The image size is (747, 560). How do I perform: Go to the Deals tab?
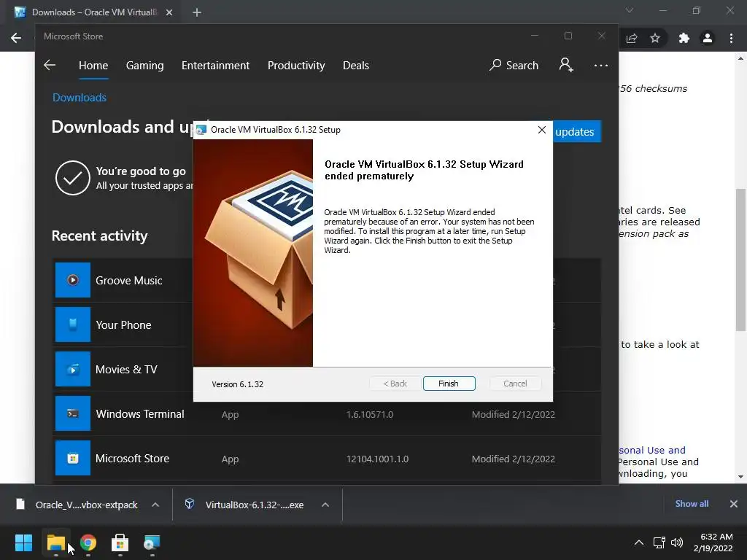[x=356, y=65]
